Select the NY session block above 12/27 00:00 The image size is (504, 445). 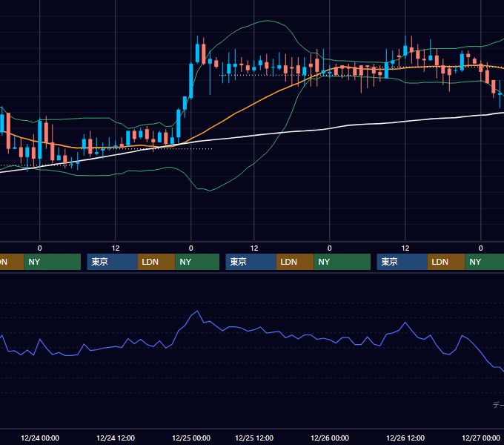(x=485, y=262)
